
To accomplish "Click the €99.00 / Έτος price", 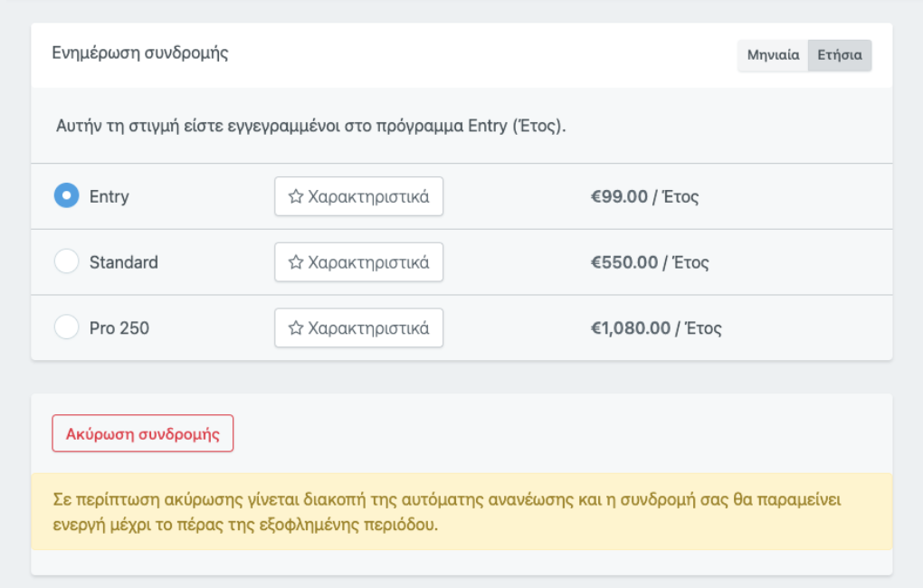I will click(x=644, y=196).
